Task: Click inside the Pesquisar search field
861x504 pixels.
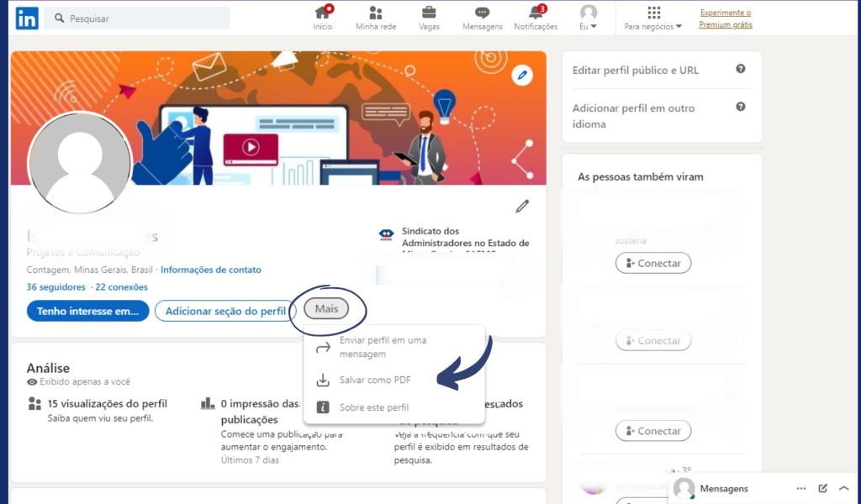Action: (x=135, y=17)
